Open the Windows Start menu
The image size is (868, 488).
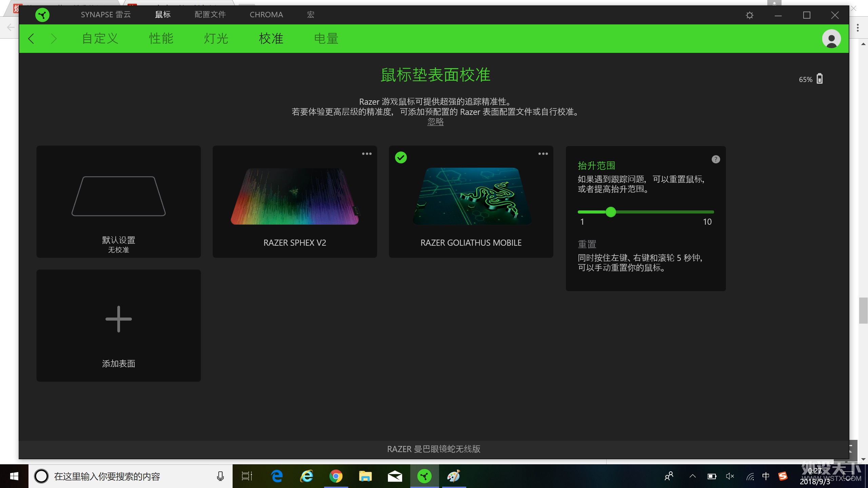pos(14,476)
